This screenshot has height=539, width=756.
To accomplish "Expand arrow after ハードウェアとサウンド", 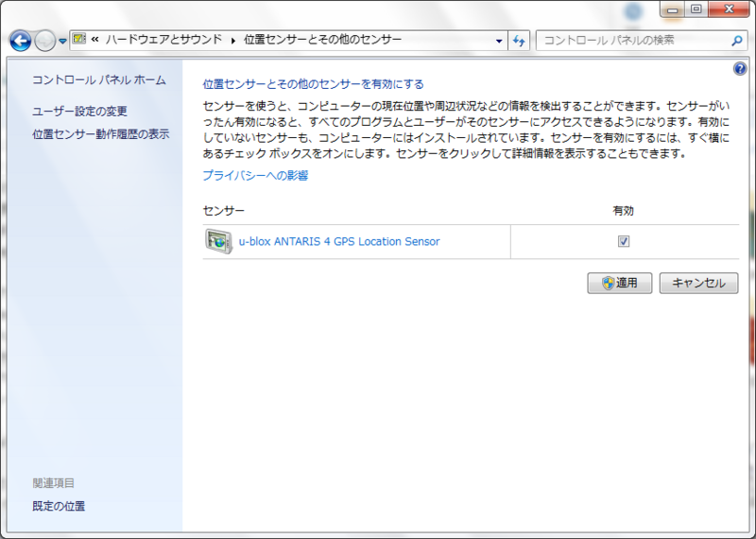I will pos(233,40).
